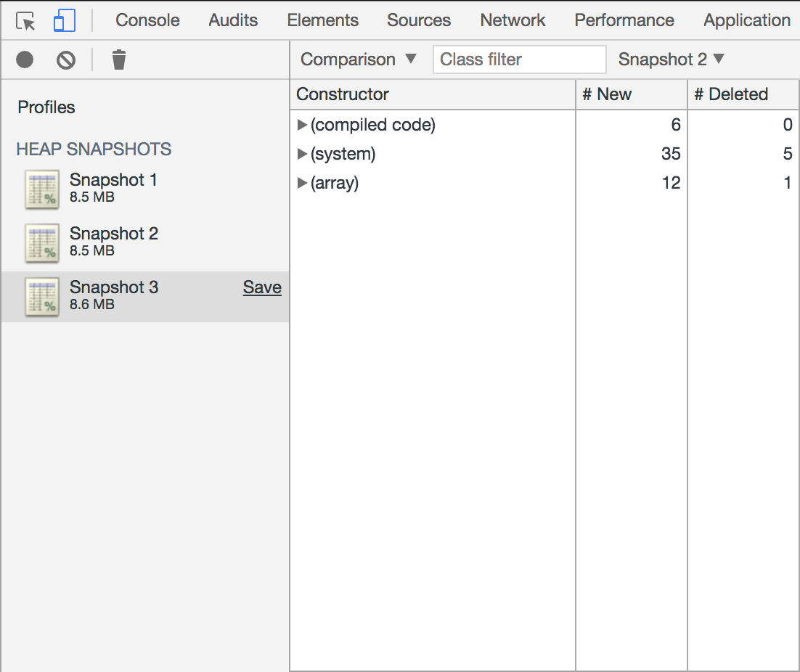Click the value 35 in # New column
Image resolution: width=800 pixels, height=672 pixels.
671,153
